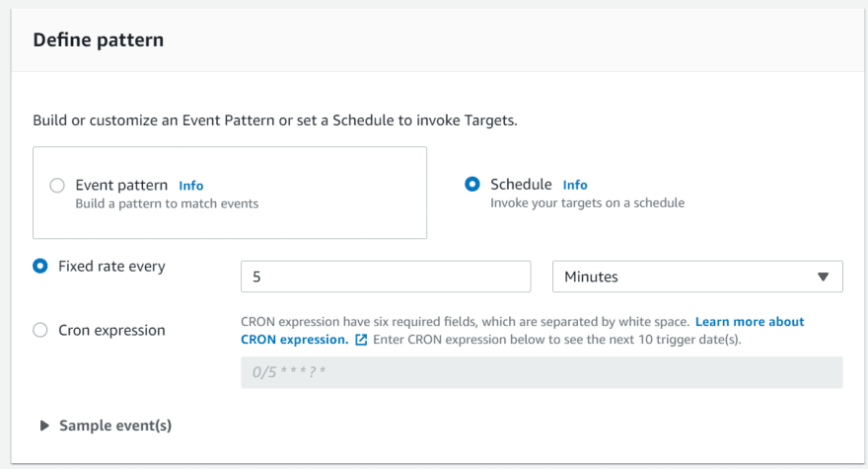Open the Minutes unit dropdown

[x=697, y=276]
